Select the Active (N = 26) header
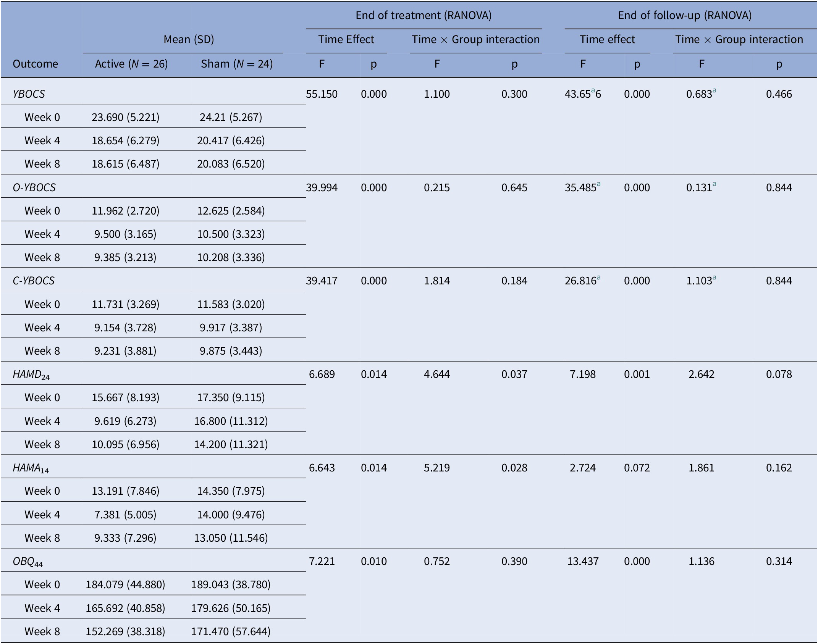The width and height of the screenshot is (818, 644). 131,64
